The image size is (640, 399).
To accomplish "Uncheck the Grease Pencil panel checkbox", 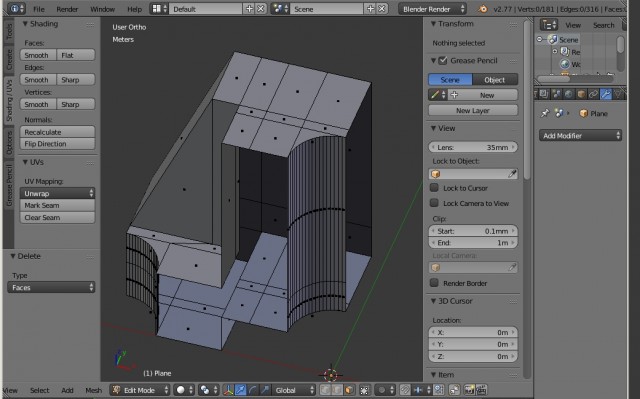I will point(443,61).
